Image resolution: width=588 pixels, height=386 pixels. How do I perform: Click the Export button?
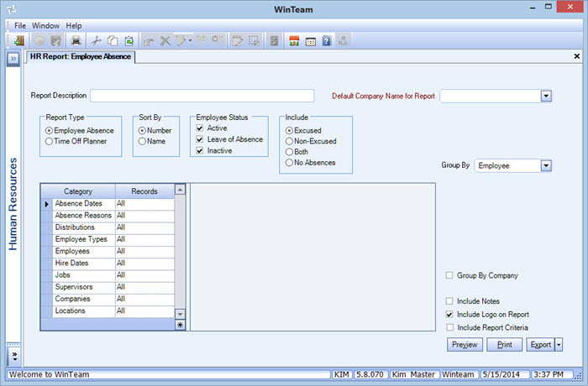pos(540,344)
